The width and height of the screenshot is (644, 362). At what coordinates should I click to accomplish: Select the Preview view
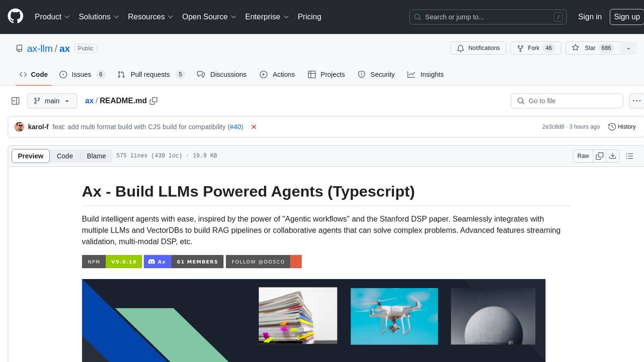click(x=31, y=156)
